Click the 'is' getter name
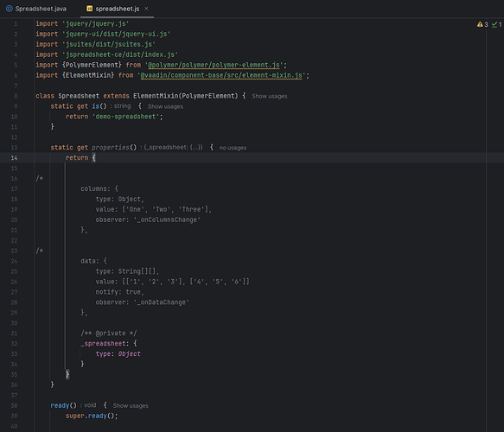Viewport: 504px width, 432px height. (x=95, y=106)
